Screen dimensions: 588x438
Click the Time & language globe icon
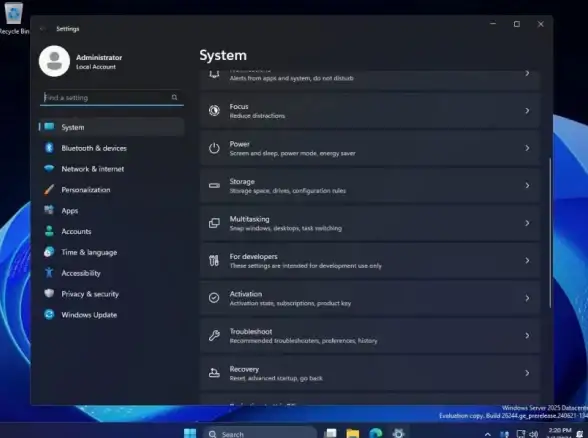(x=49, y=252)
